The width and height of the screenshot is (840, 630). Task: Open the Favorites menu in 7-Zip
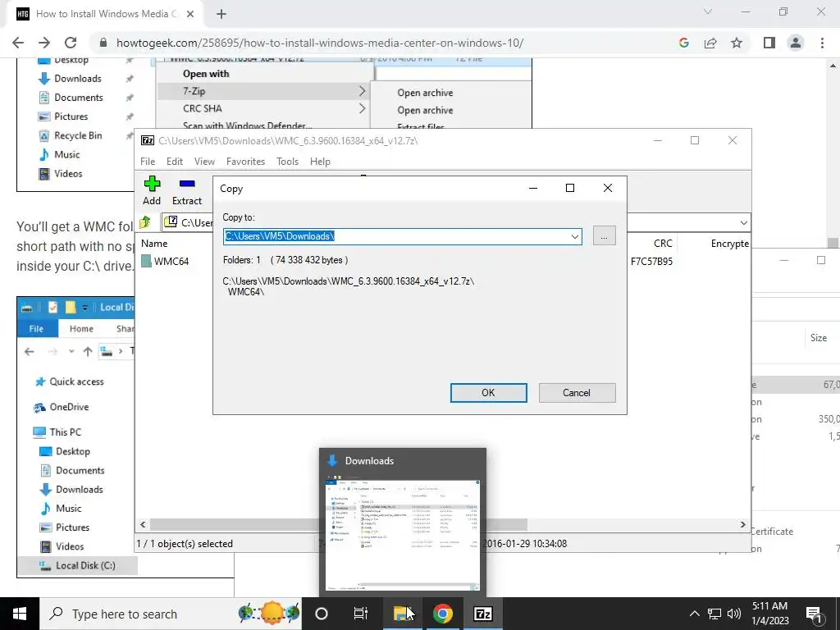coord(245,162)
